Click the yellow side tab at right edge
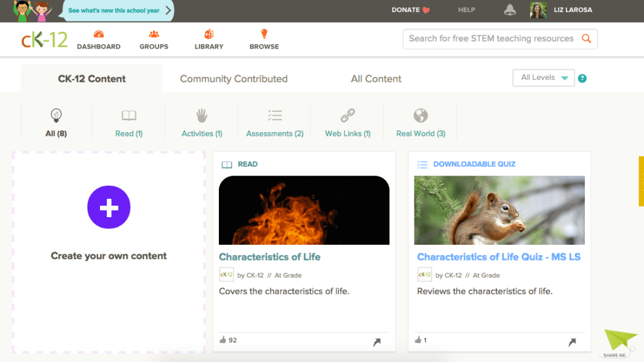This screenshot has height=362, width=644. pyautogui.click(x=641, y=181)
